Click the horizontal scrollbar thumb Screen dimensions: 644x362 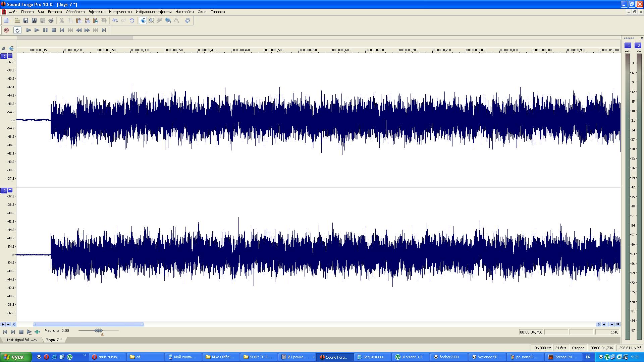tap(89, 324)
